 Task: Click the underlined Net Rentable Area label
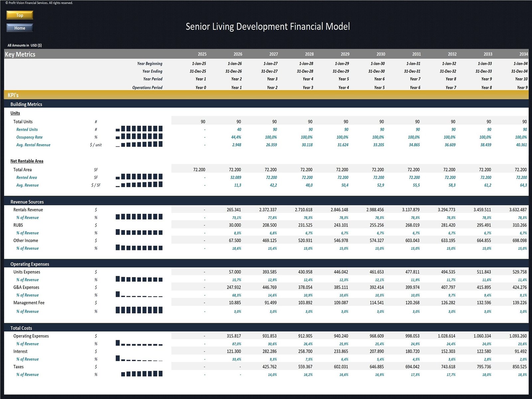pos(27,161)
